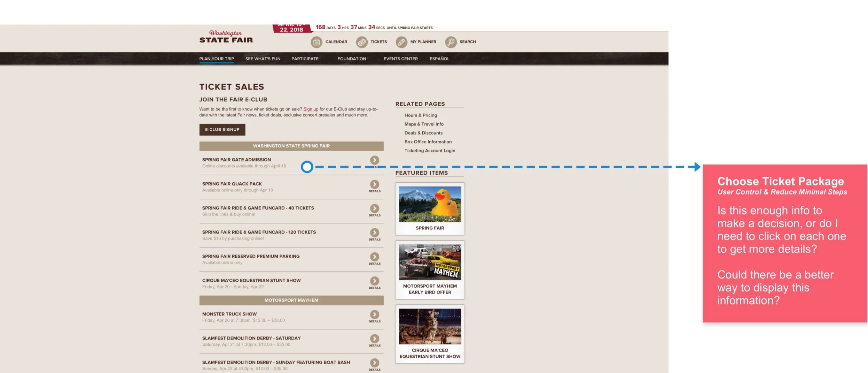The height and width of the screenshot is (373, 868).
Task: Click the Tickets label in header
Action: pos(378,42)
